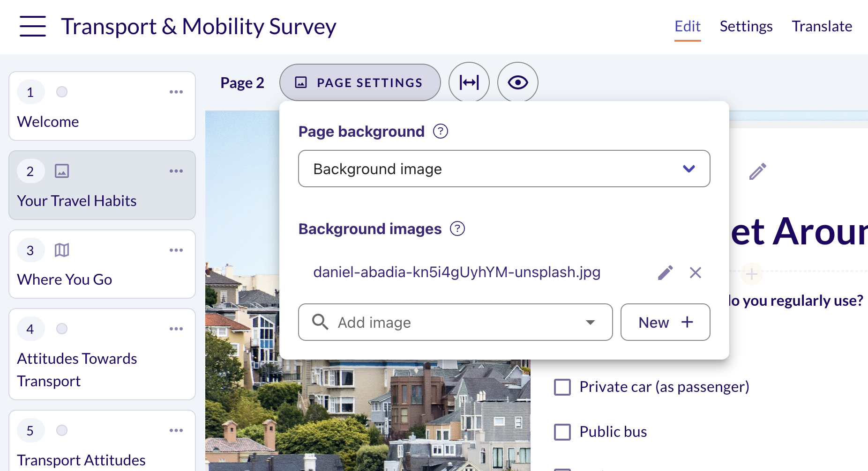The image size is (868, 471).
Task: Click the Page Settings button
Action: (360, 82)
